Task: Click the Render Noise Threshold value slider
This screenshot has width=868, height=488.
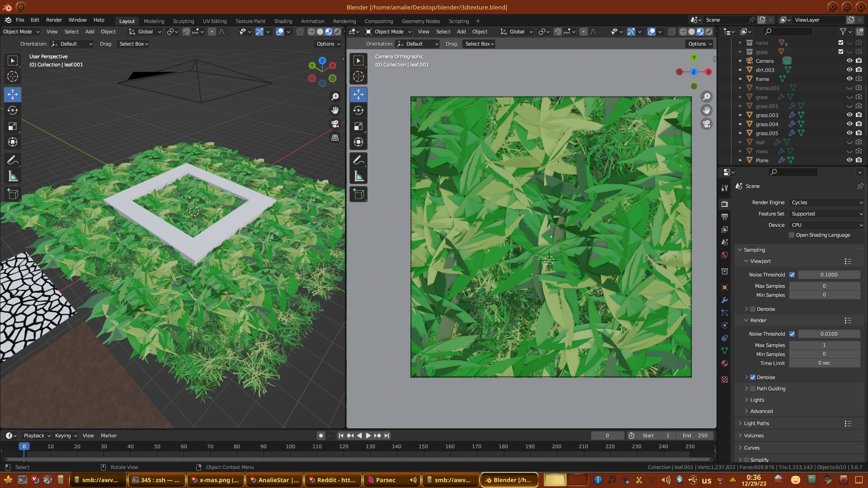Action: [x=829, y=334]
